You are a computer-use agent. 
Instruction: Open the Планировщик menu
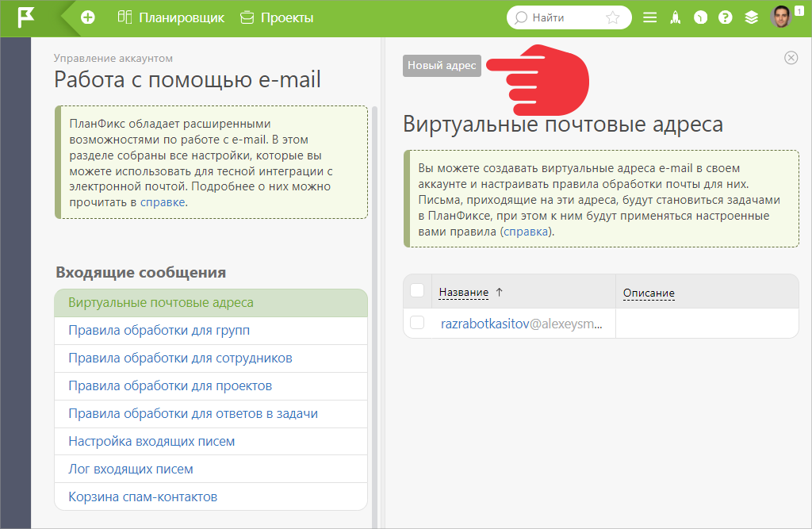[171, 17]
